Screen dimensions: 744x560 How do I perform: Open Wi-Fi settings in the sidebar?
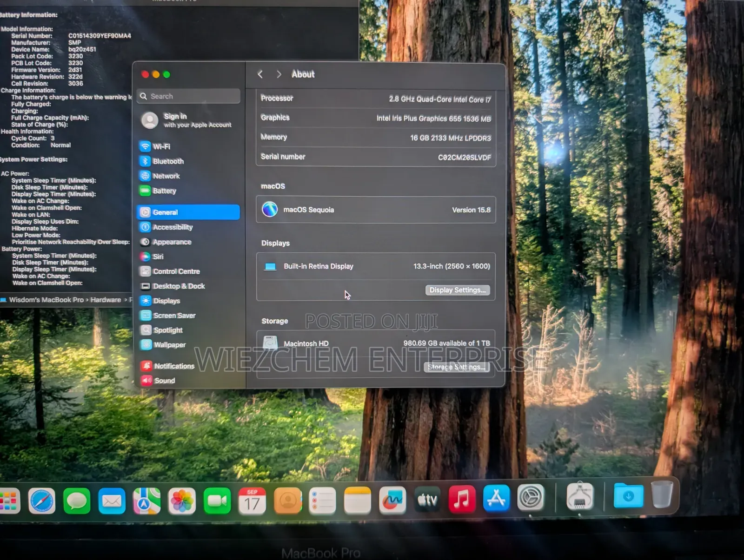pos(188,146)
